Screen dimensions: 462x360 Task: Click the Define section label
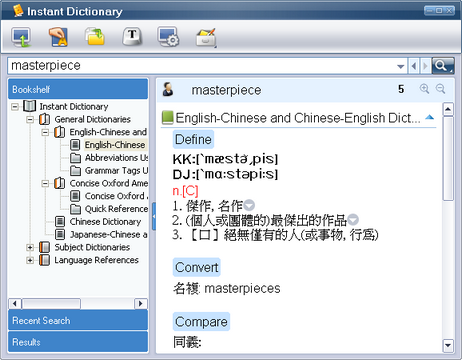pyautogui.click(x=193, y=139)
